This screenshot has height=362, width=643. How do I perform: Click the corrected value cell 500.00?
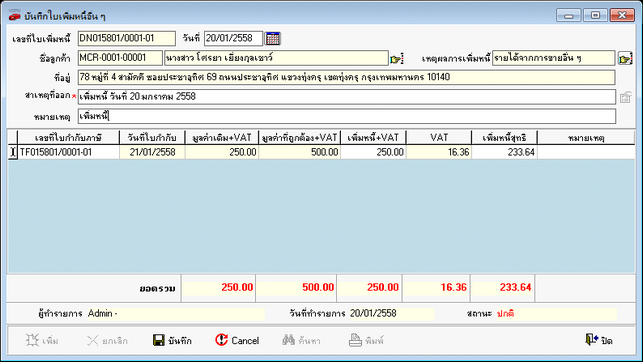pyautogui.click(x=300, y=152)
